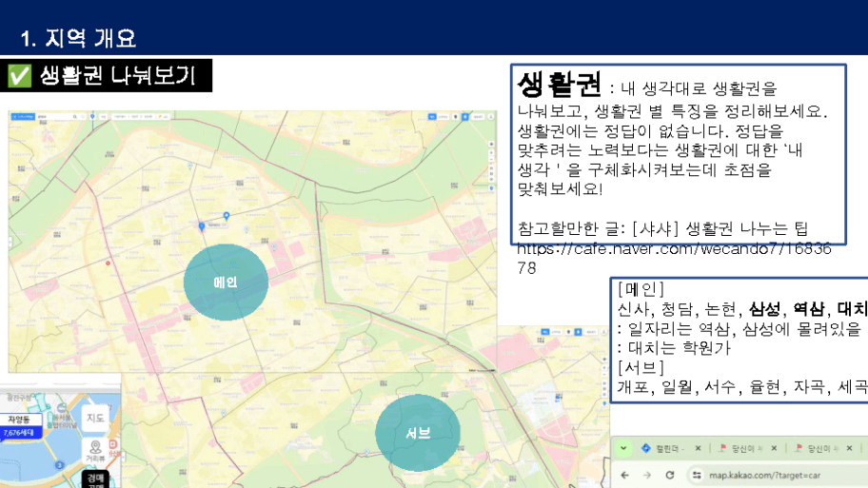
Task: Click back arrow in Kakao map browser
Action: [625, 475]
